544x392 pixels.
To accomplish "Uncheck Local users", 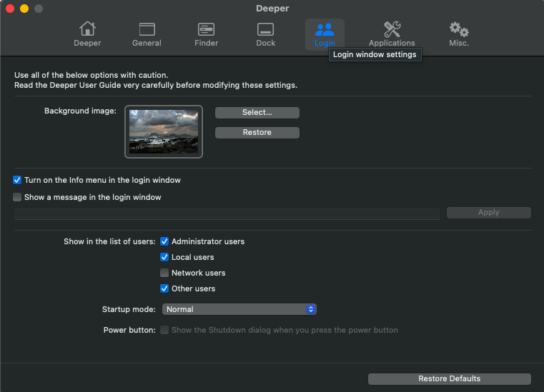I will click(164, 257).
